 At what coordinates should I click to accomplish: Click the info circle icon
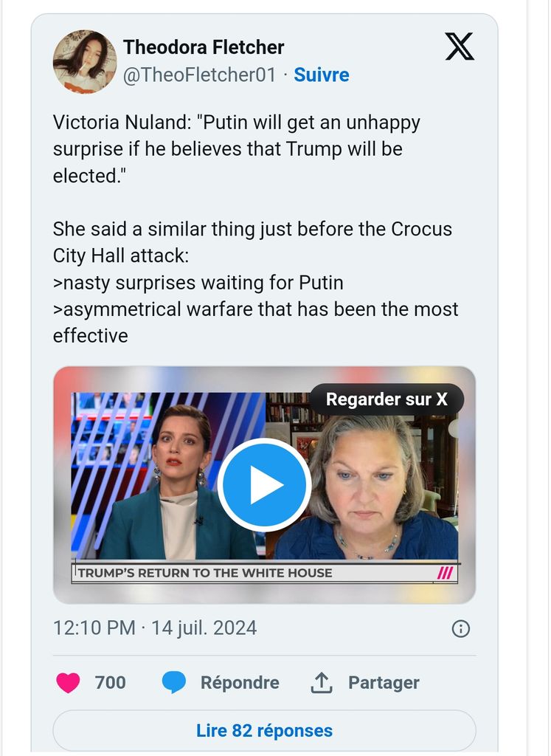click(460, 628)
